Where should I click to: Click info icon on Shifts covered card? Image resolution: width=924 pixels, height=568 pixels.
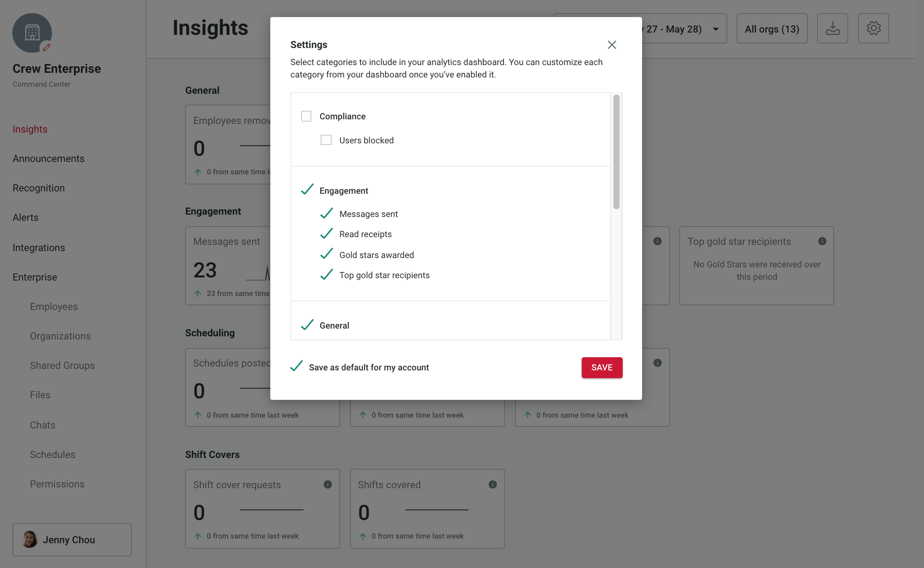(493, 485)
